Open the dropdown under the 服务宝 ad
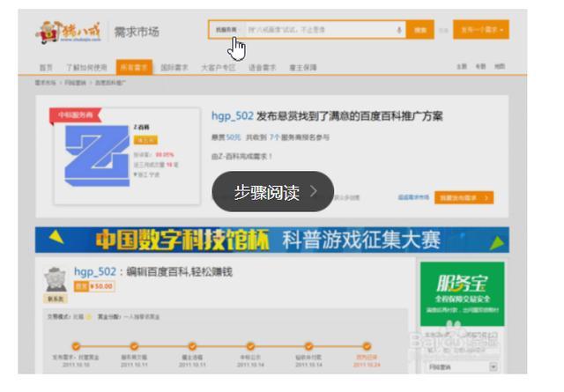Screen dimensions: 564x392 462,367
